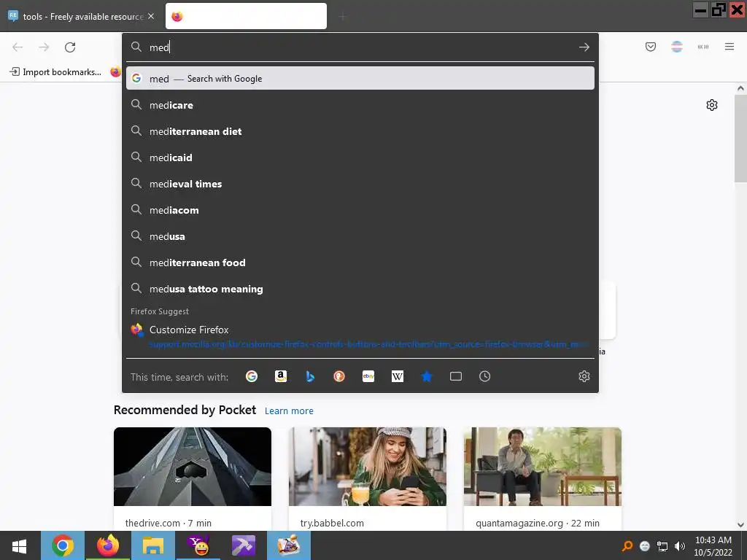Image resolution: width=747 pixels, height=560 pixels.
Task: Search this time with Bing icon
Action: click(309, 377)
